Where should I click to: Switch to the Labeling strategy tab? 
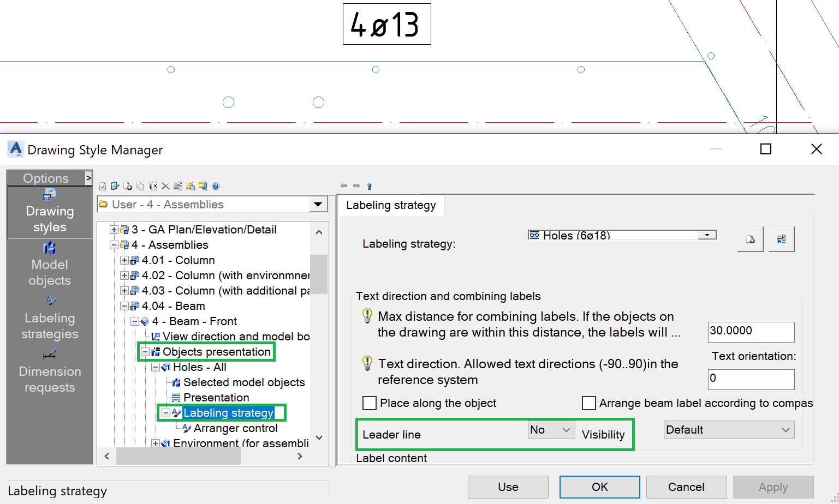click(391, 205)
